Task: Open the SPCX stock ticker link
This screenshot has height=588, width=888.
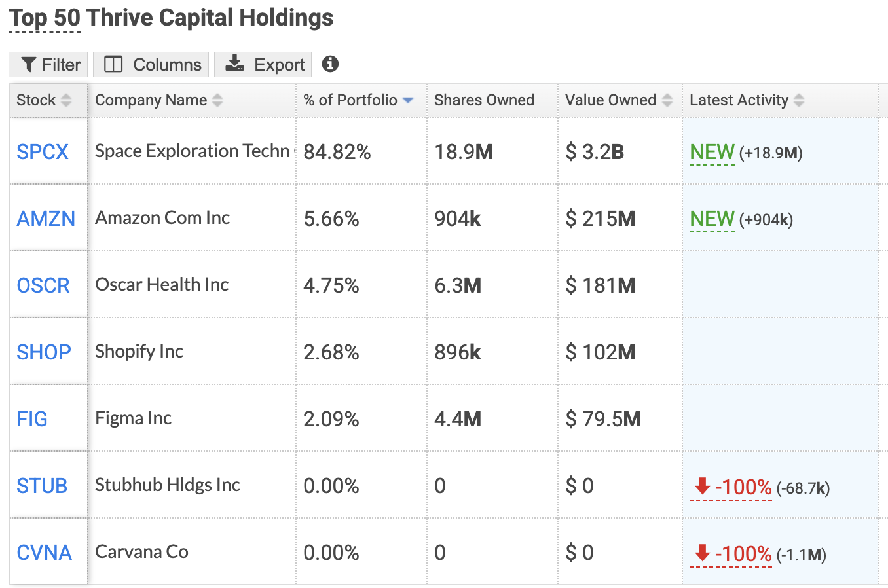Action: (43, 152)
